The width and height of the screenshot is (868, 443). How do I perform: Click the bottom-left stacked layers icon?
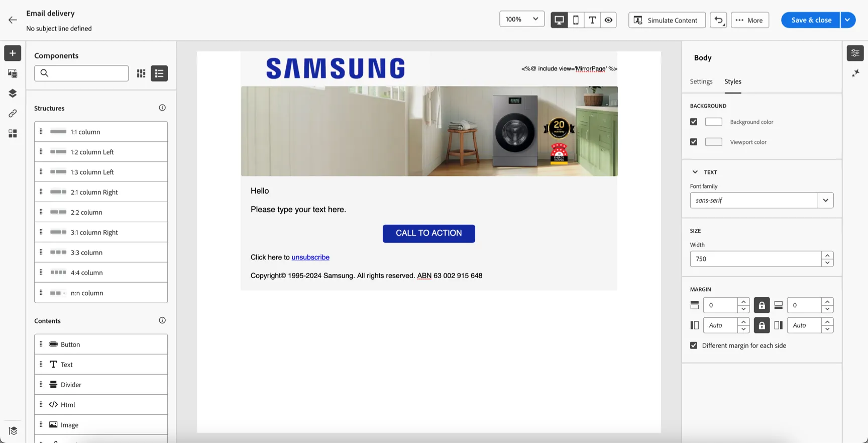pyautogui.click(x=13, y=431)
